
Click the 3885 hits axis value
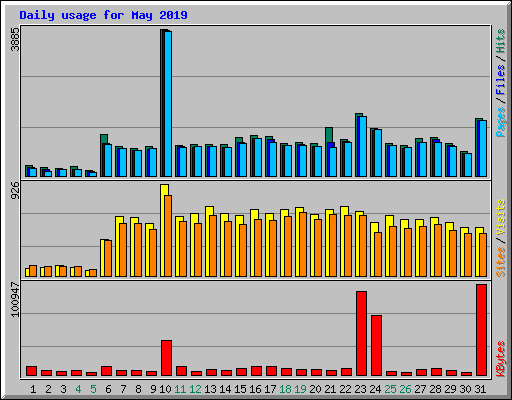(x=15, y=39)
